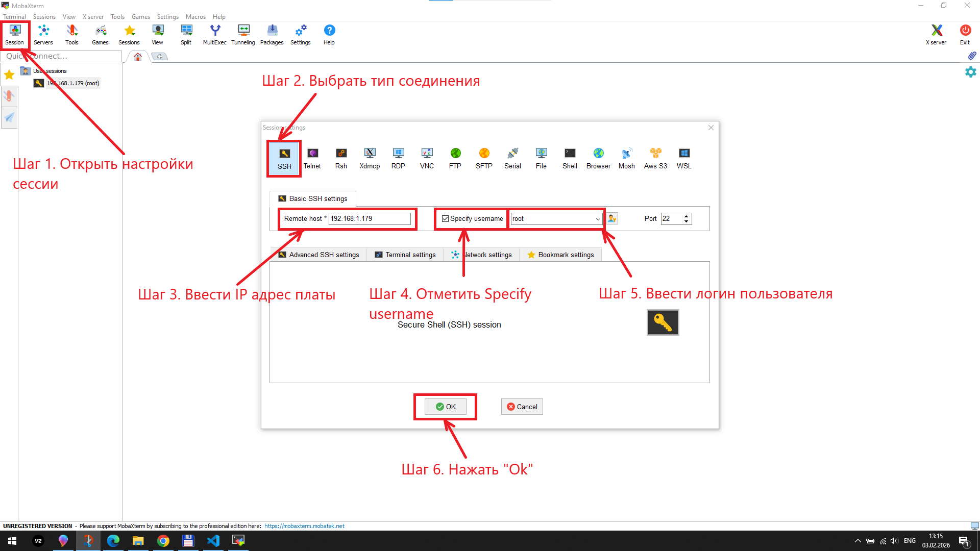The height and width of the screenshot is (551, 980).
Task: Increase the Port number with up arrow
Action: click(x=687, y=216)
